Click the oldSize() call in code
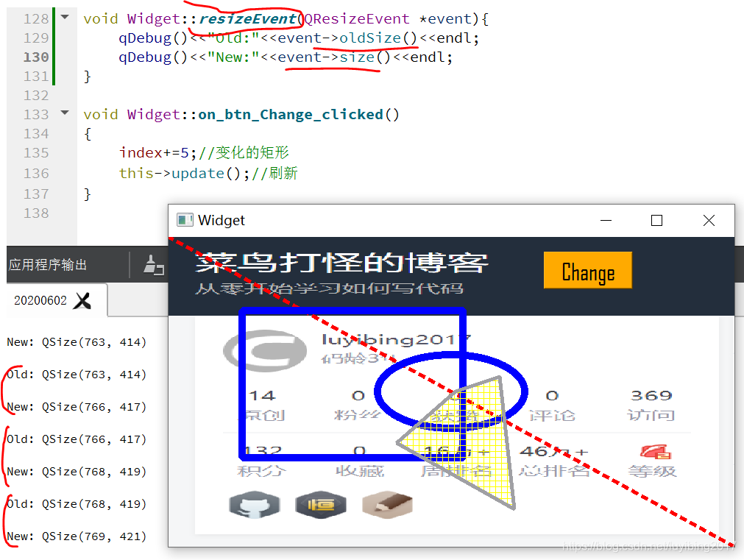The image size is (744, 560). click(378, 38)
